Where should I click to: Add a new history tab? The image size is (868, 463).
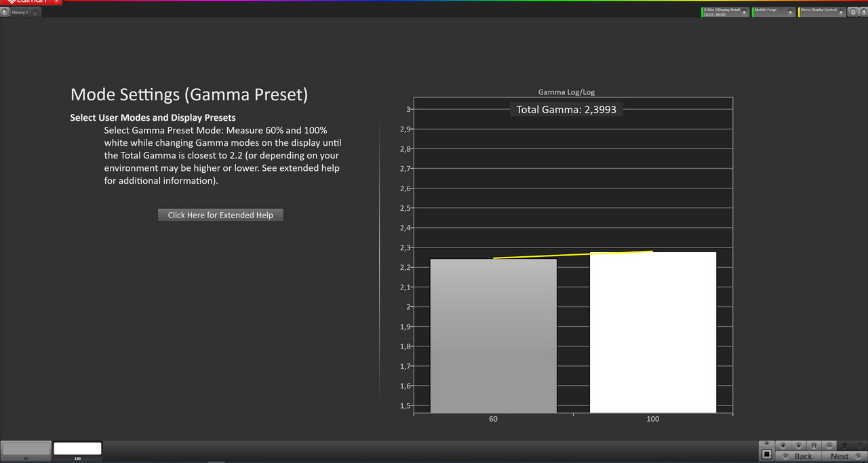pyautogui.click(x=35, y=12)
